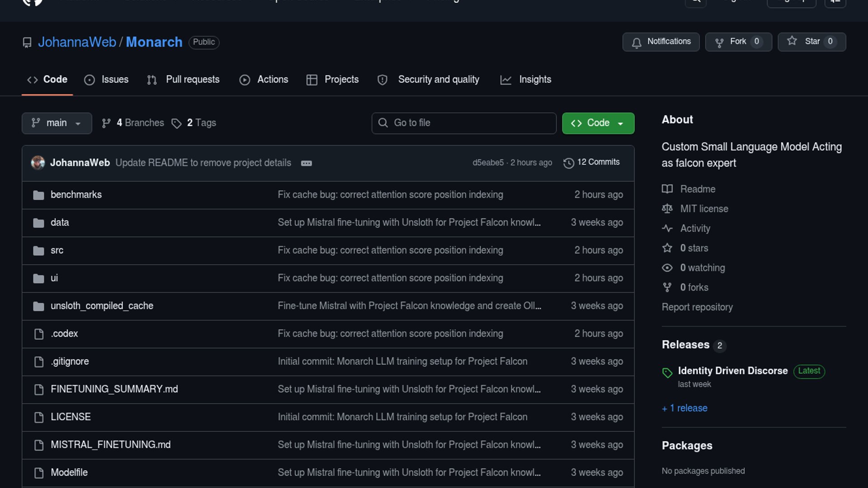Open the main branch dropdown
The width and height of the screenshot is (868, 488).
click(x=57, y=123)
